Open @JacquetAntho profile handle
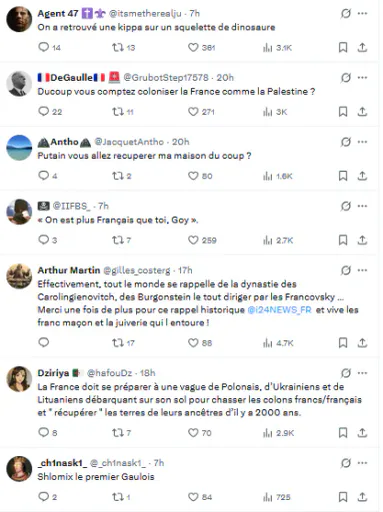The height and width of the screenshot is (512, 383). point(129,142)
